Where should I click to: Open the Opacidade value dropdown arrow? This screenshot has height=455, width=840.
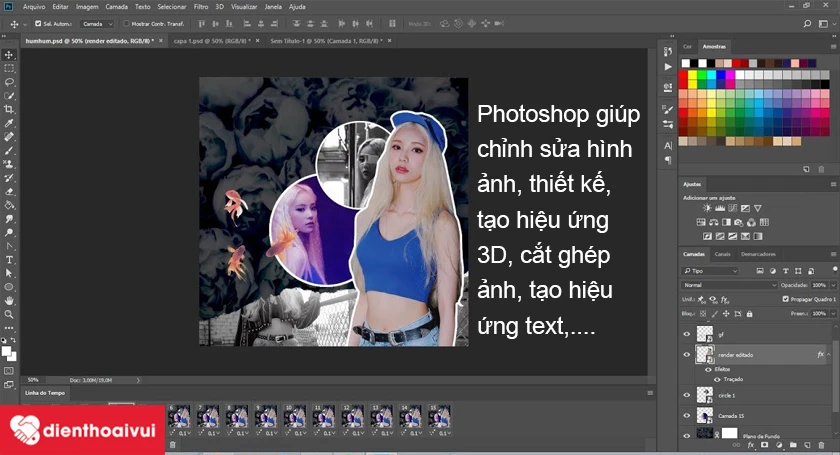point(833,285)
